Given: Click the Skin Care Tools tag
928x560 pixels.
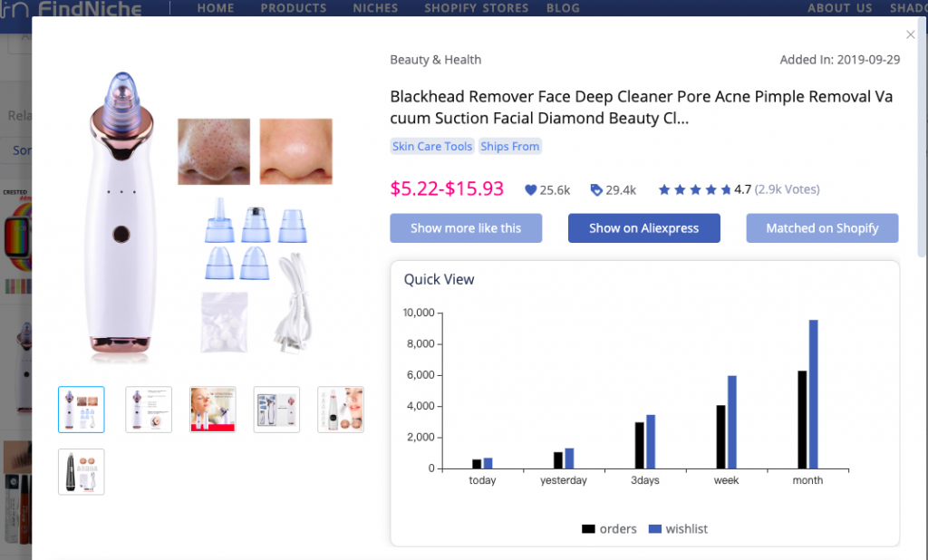Looking at the screenshot, I should [432, 146].
